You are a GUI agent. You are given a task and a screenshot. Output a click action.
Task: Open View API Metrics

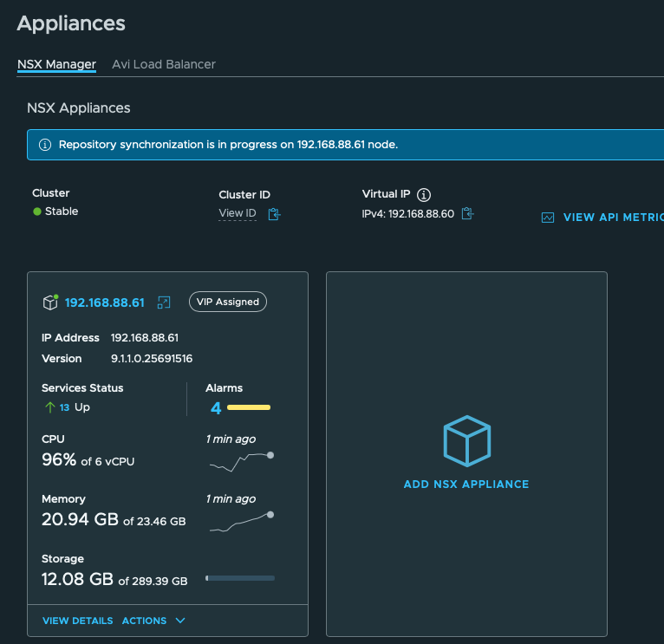(x=613, y=218)
